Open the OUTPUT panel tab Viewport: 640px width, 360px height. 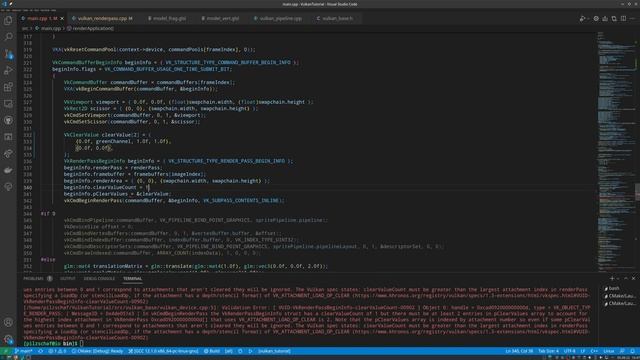point(68,278)
